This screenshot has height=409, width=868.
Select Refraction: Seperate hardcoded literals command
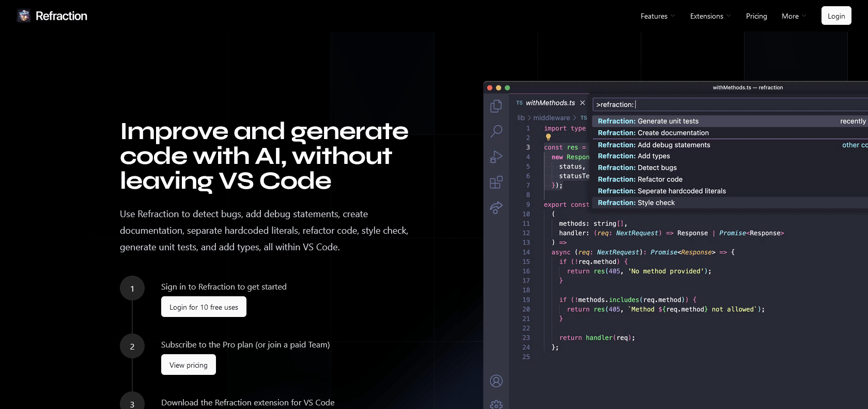[730, 191]
